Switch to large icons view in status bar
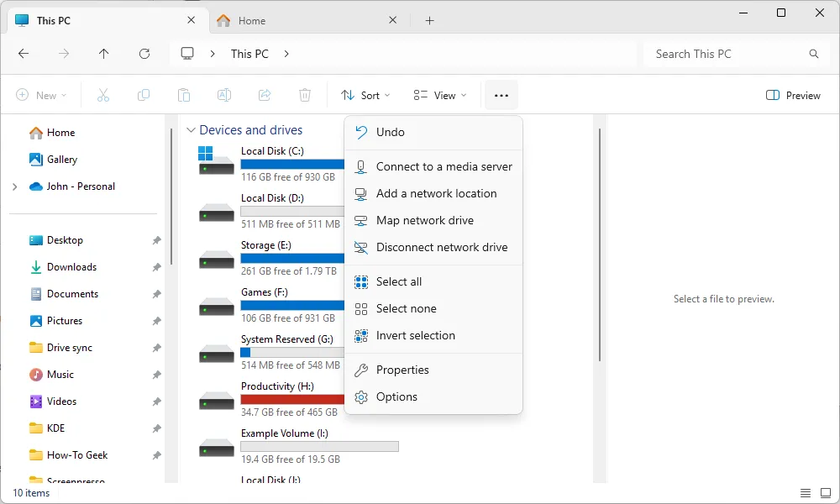Screen dimensions: 840x504 pos(826,493)
